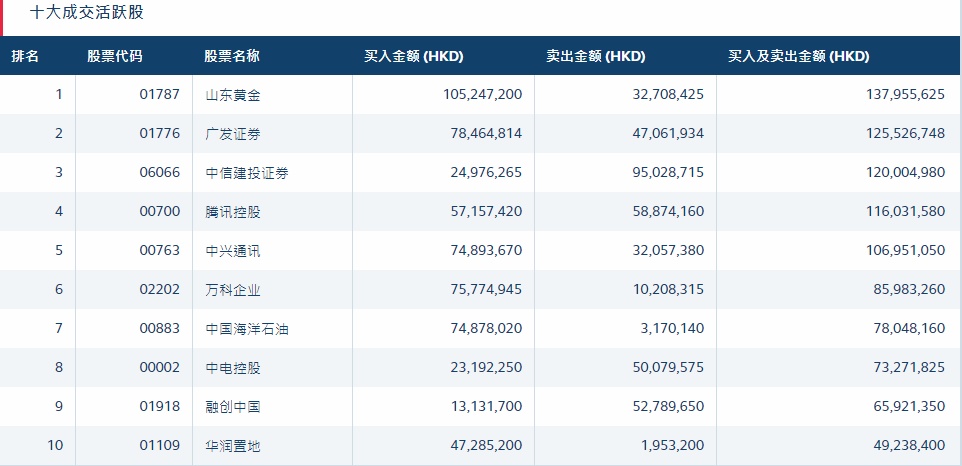The height and width of the screenshot is (466, 962).
Task: Select the 股票代码 column header
Action: tap(115, 56)
